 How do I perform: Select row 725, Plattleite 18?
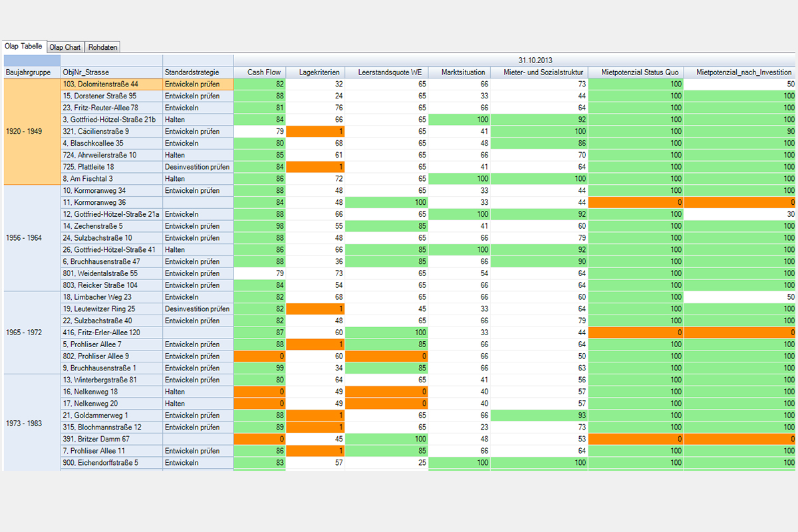point(112,167)
